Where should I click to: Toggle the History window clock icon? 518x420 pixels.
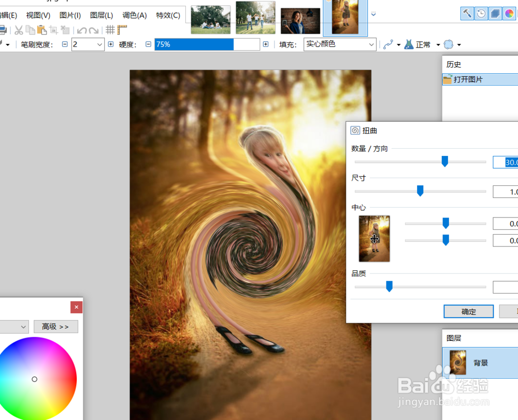tap(481, 13)
